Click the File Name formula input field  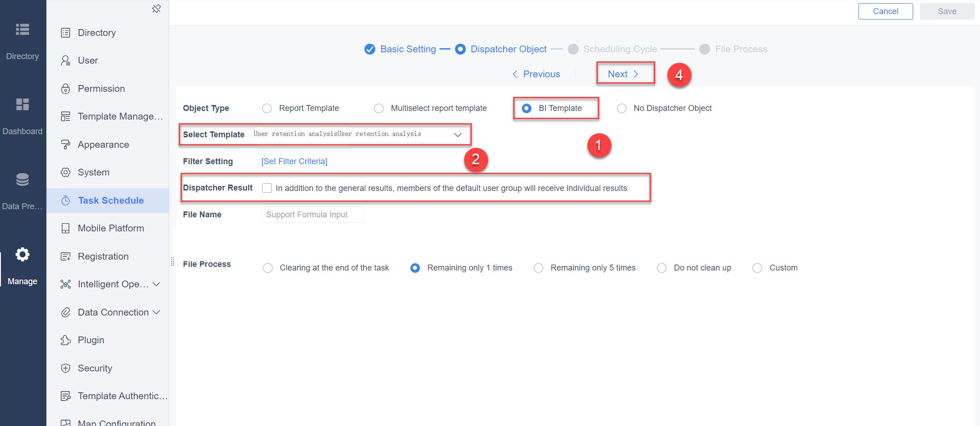pyautogui.click(x=313, y=215)
